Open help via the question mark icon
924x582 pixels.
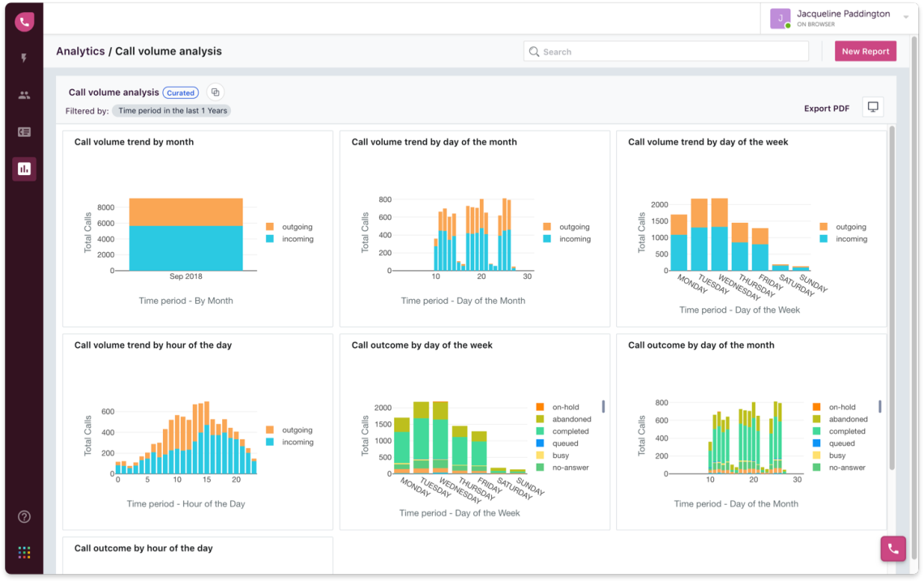pos(24,516)
